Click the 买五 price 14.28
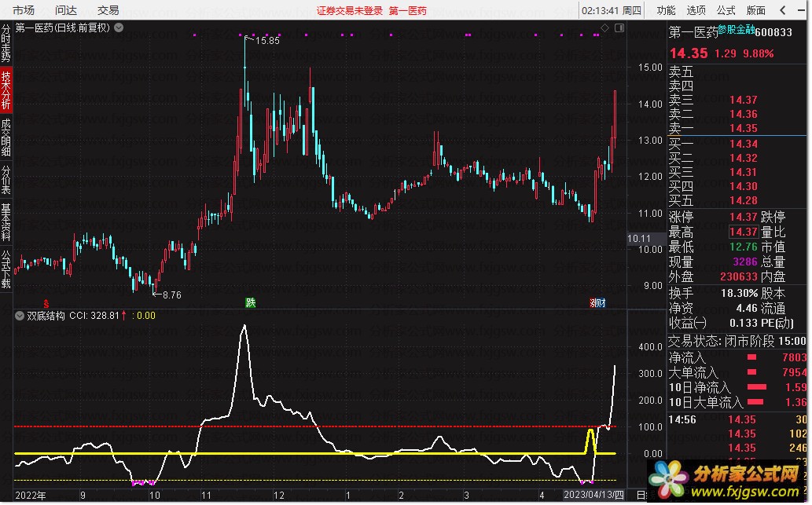Viewport: 812px width, 505px height. pyautogui.click(x=743, y=199)
